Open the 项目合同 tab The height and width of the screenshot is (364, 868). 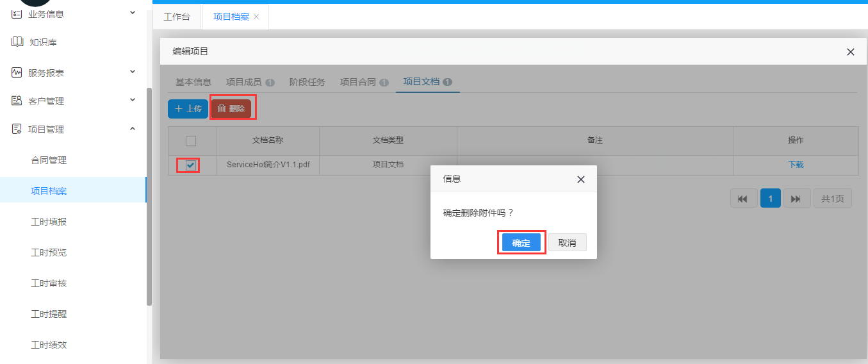(357, 82)
